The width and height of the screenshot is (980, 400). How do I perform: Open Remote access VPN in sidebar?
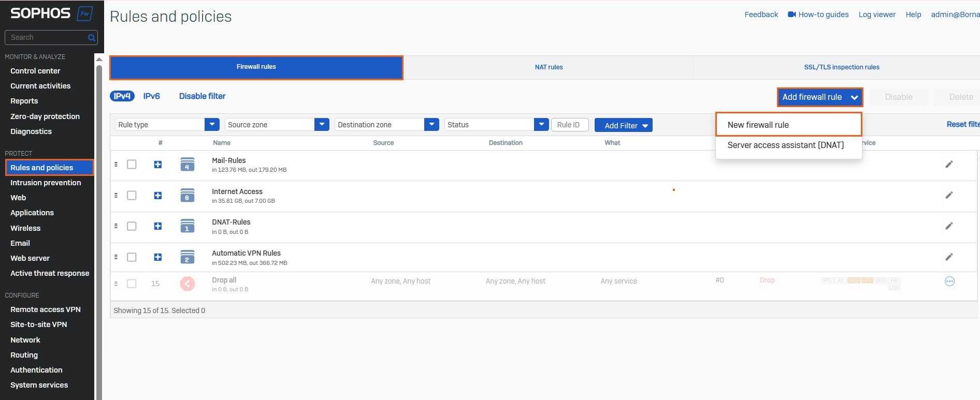coord(46,309)
